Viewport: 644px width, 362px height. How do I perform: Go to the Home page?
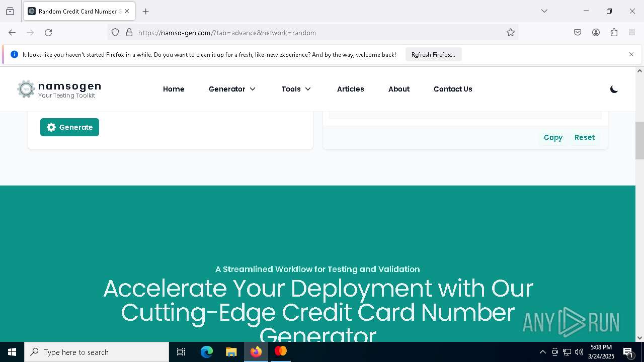(x=174, y=89)
